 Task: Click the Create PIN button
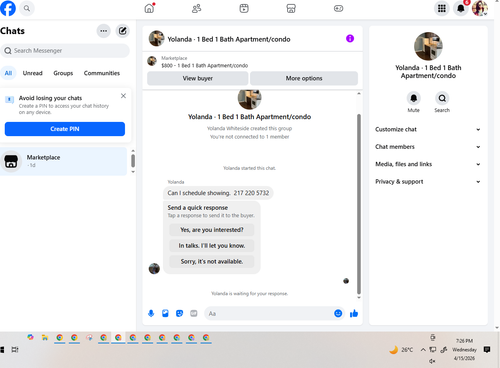tap(65, 129)
